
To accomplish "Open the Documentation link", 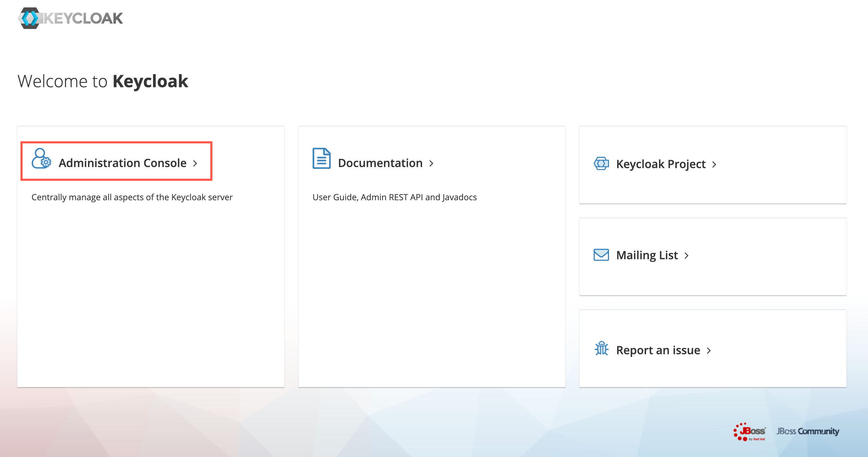I will coord(380,163).
